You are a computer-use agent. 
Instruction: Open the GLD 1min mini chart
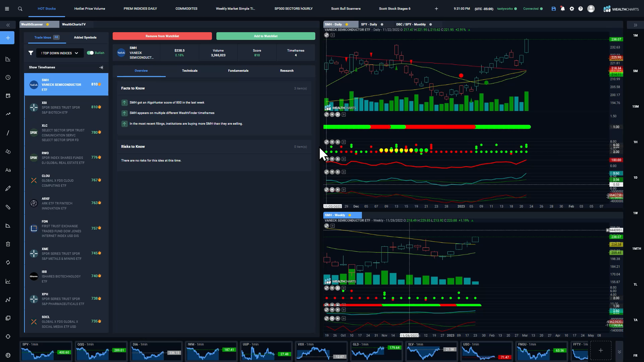coord(376,351)
